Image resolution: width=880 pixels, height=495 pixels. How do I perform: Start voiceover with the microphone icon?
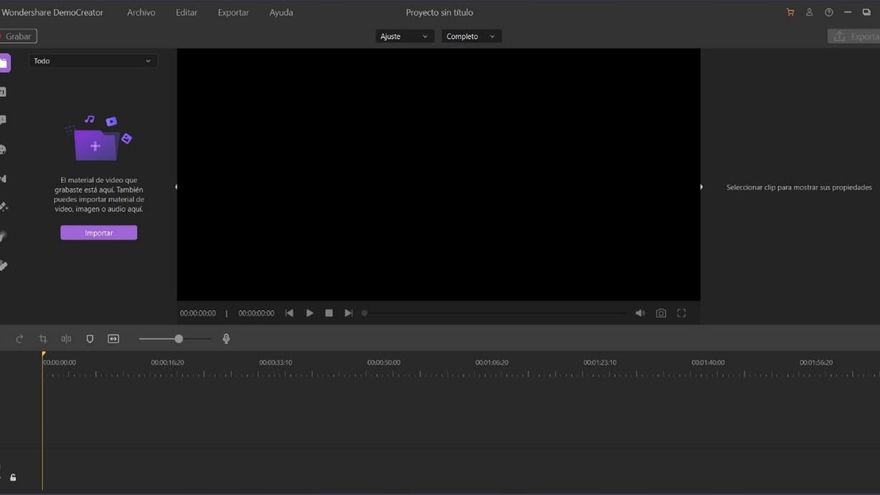tap(226, 338)
